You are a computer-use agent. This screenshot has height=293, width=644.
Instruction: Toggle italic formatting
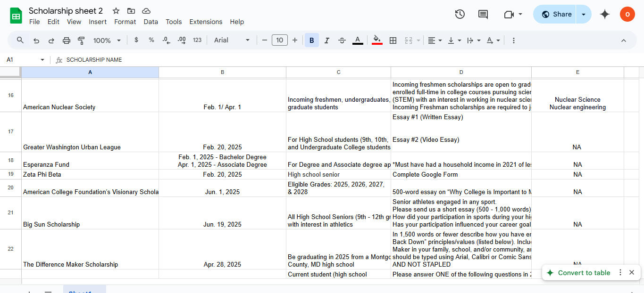pos(326,41)
